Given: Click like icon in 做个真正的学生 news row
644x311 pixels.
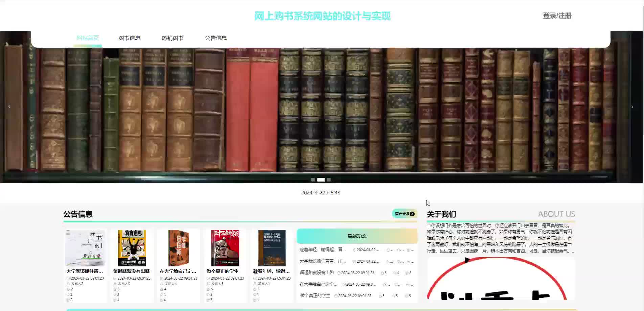Looking at the screenshot, I should point(380,296).
